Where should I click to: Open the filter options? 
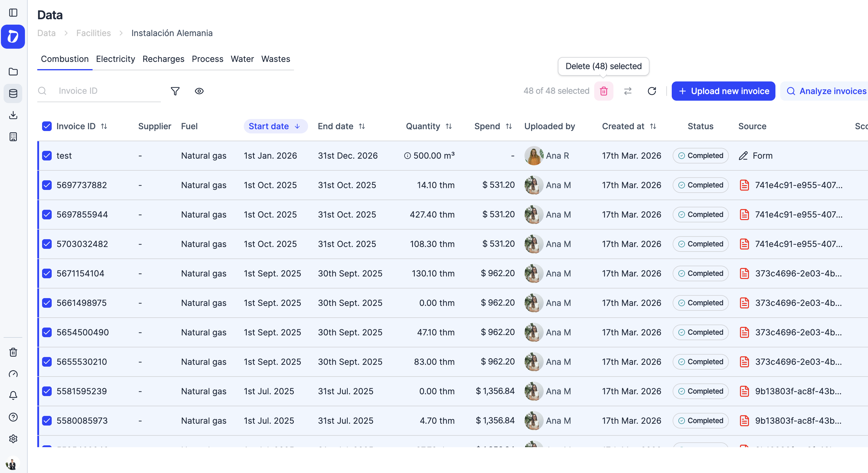175,91
